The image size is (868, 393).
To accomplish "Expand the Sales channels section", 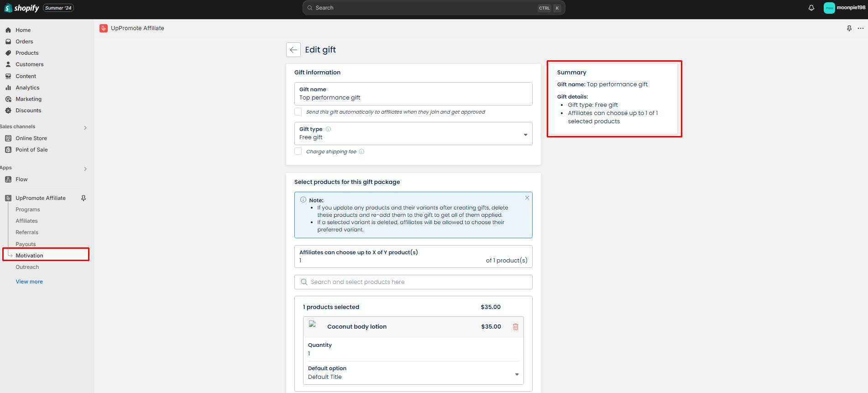I will pyautogui.click(x=85, y=128).
